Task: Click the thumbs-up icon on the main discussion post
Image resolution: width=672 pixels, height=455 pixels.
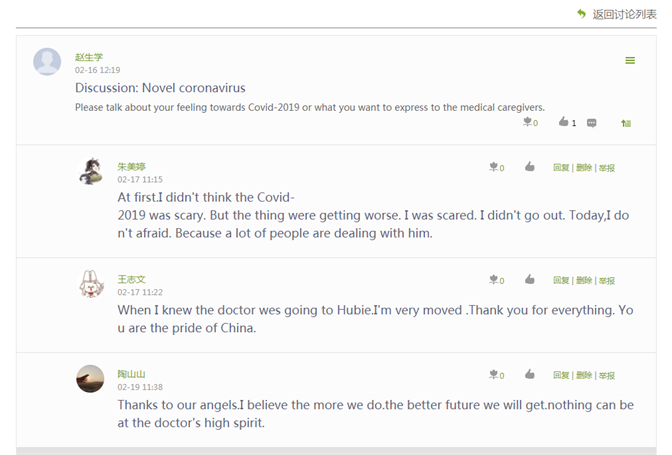Action: pos(564,122)
